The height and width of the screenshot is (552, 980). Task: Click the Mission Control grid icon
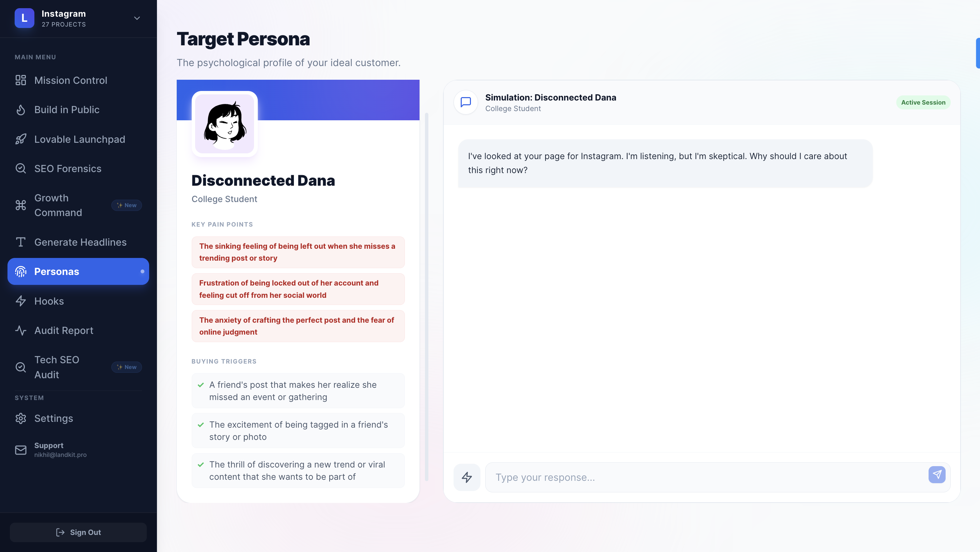click(20, 80)
